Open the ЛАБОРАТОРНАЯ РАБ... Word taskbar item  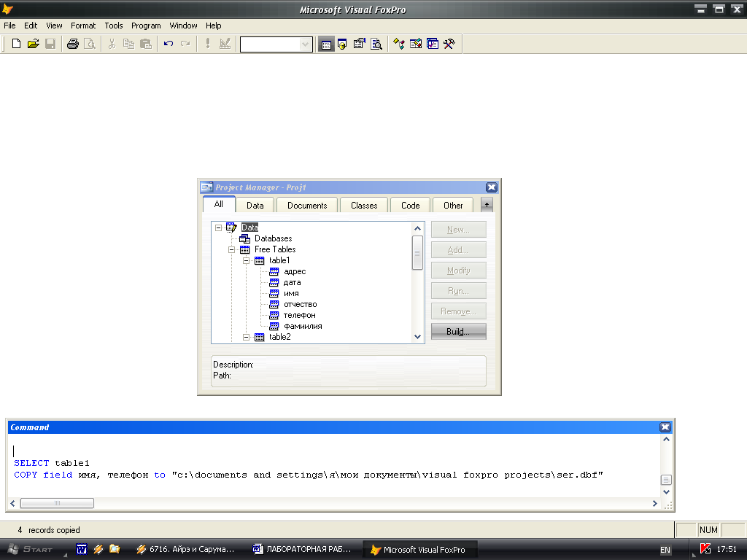click(302, 549)
